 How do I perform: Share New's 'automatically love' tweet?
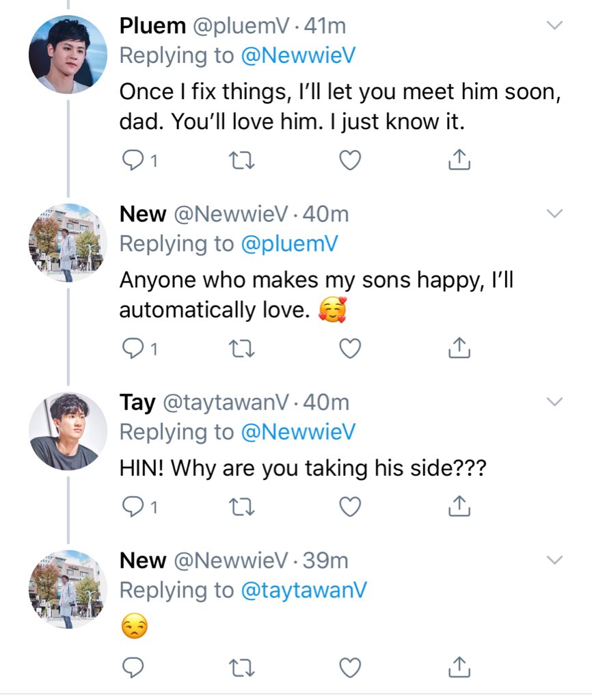(459, 349)
